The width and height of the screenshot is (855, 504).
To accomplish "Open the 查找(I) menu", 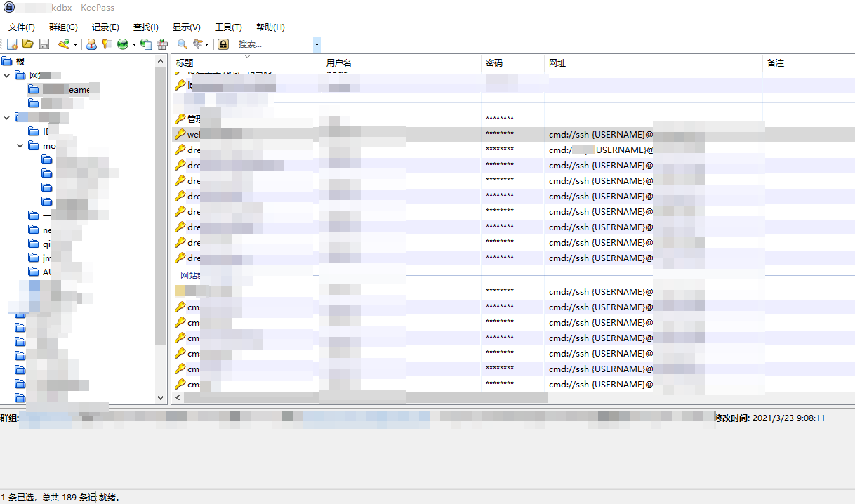I will click(x=146, y=27).
